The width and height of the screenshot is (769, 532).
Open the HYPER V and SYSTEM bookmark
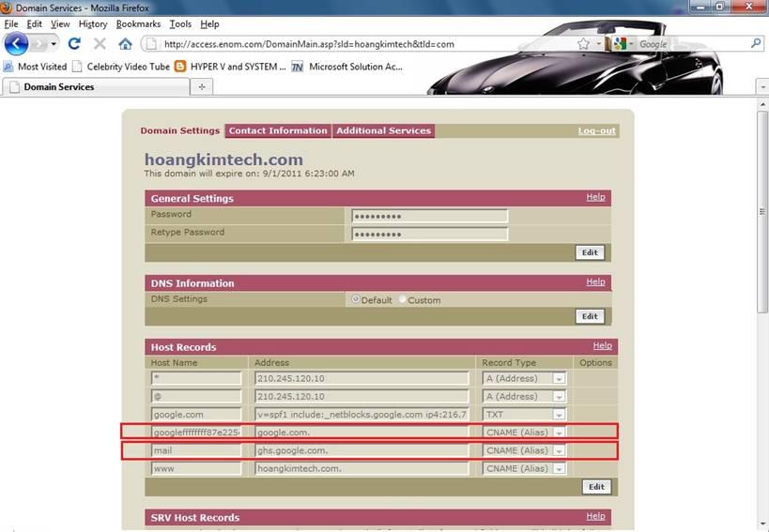click(x=230, y=66)
